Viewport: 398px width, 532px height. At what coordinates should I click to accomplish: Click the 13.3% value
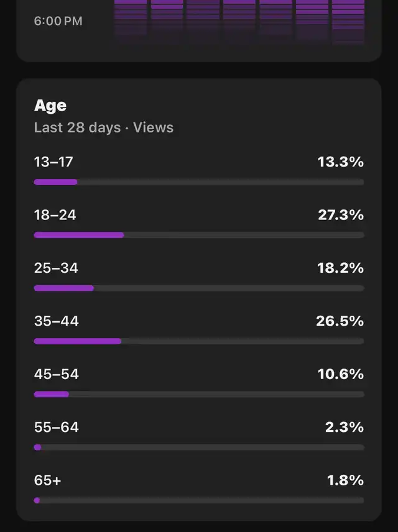[x=340, y=162]
